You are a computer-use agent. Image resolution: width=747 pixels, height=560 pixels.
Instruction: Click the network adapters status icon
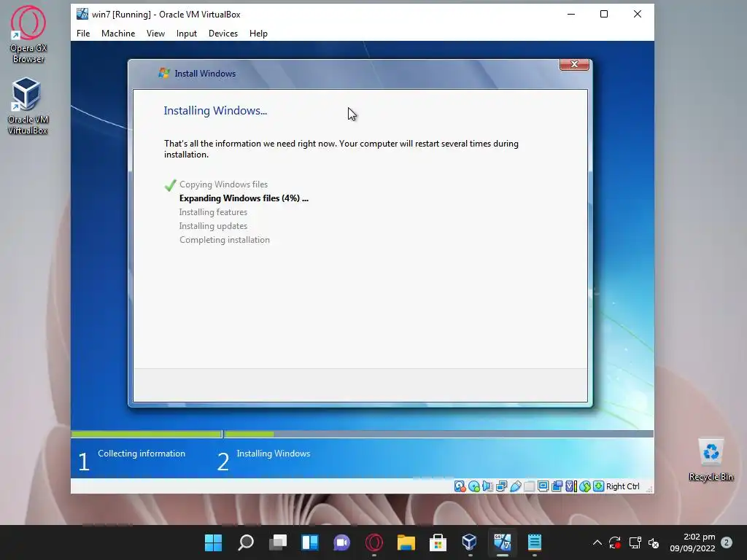pos(502,486)
